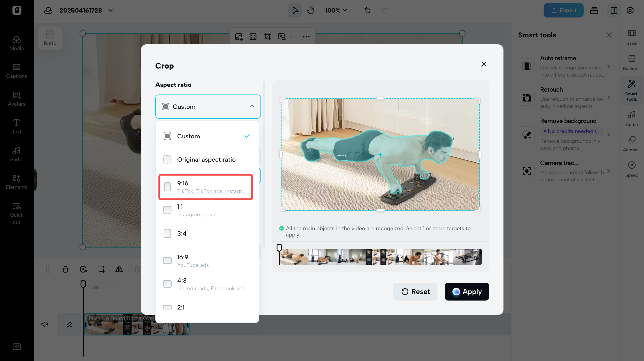Screen dimensions: 644x361
Task: Open the Speed tab icon on right
Action: click(631, 169)
